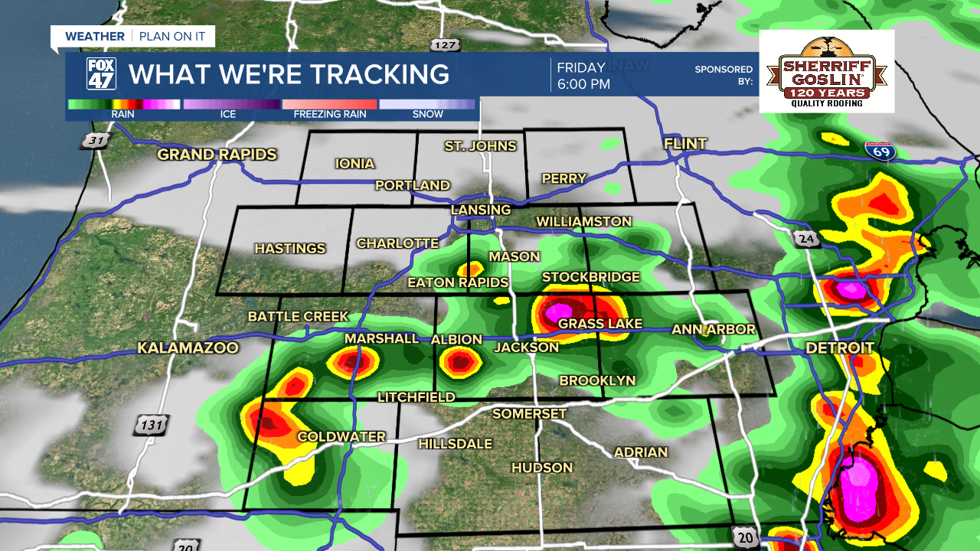Click the PLAN ON IT label
The image size is (980, 551).
coord(172,37)
